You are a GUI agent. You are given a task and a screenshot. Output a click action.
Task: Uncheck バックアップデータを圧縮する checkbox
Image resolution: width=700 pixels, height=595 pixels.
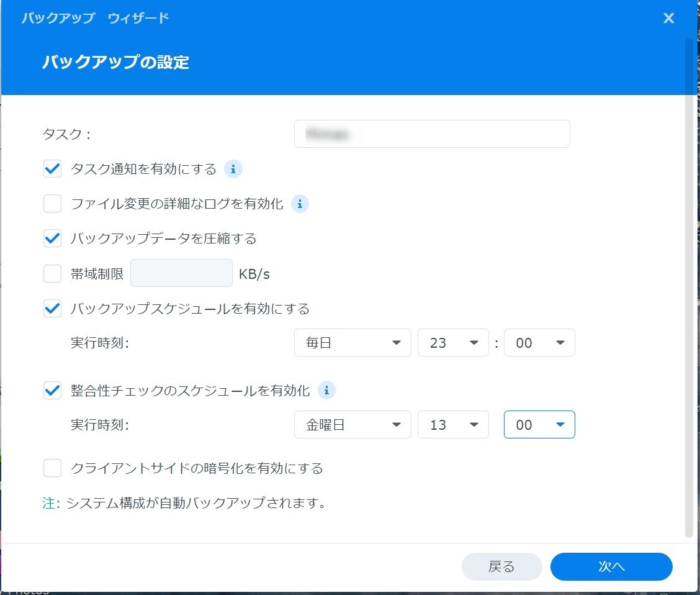53,238
